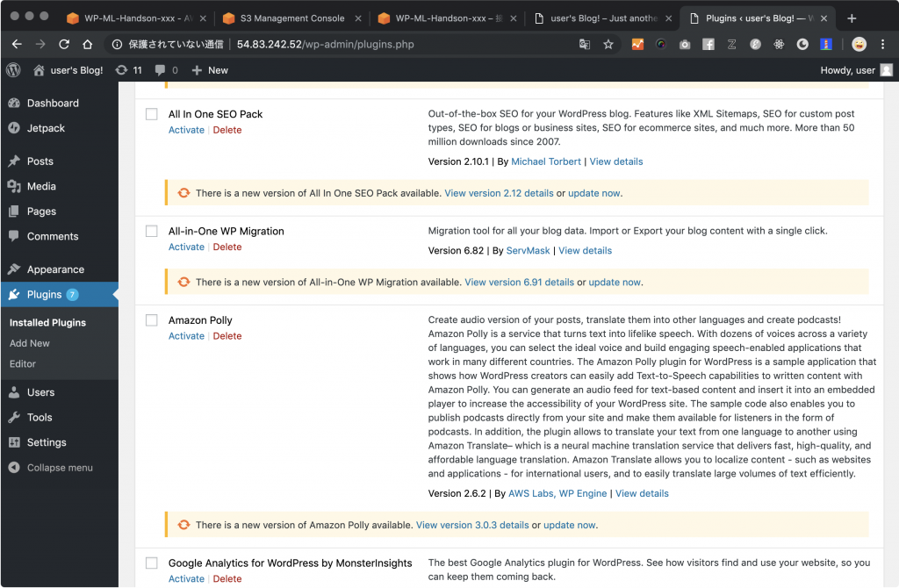Switch to first WP-ML-Handson-xxx tab
Viewport: 899px width, 588px height.
(136, 18)
